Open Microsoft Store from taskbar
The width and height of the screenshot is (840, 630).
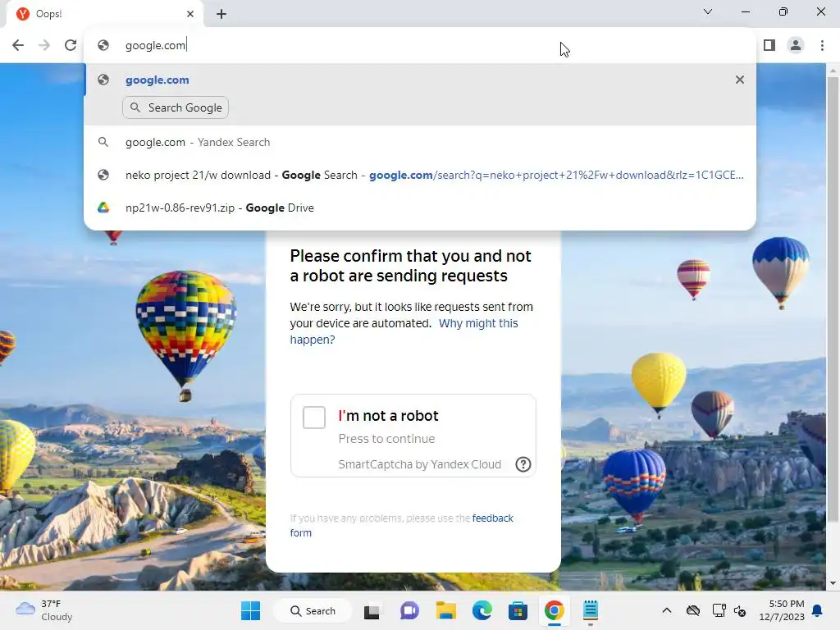click(x=518, y=610)
